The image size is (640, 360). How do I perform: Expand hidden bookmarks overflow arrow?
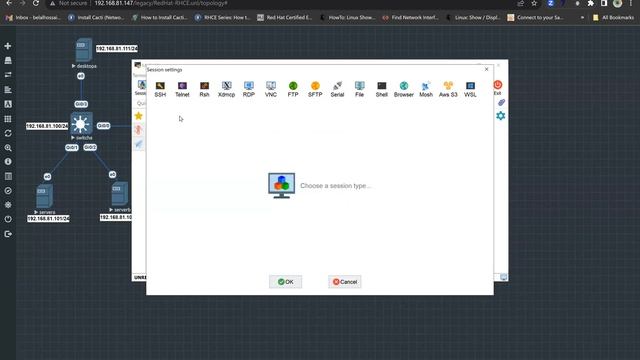click(x=582, y=18)
